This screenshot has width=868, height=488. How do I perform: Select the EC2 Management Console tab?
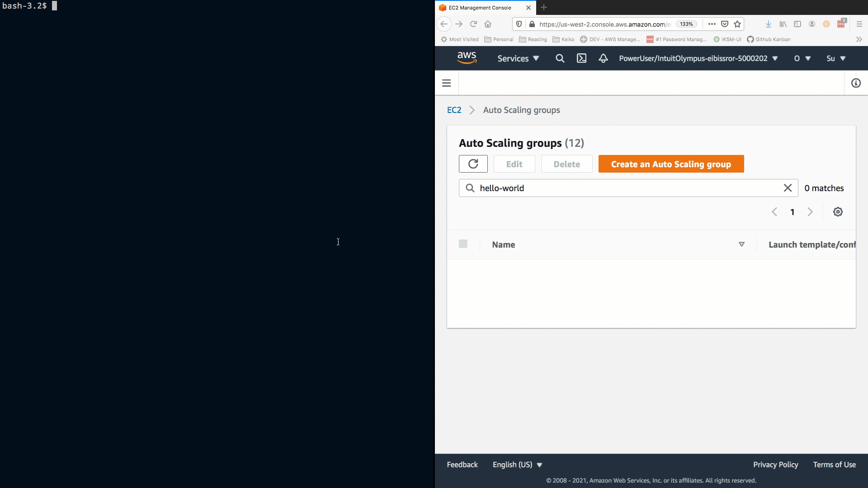480,8
